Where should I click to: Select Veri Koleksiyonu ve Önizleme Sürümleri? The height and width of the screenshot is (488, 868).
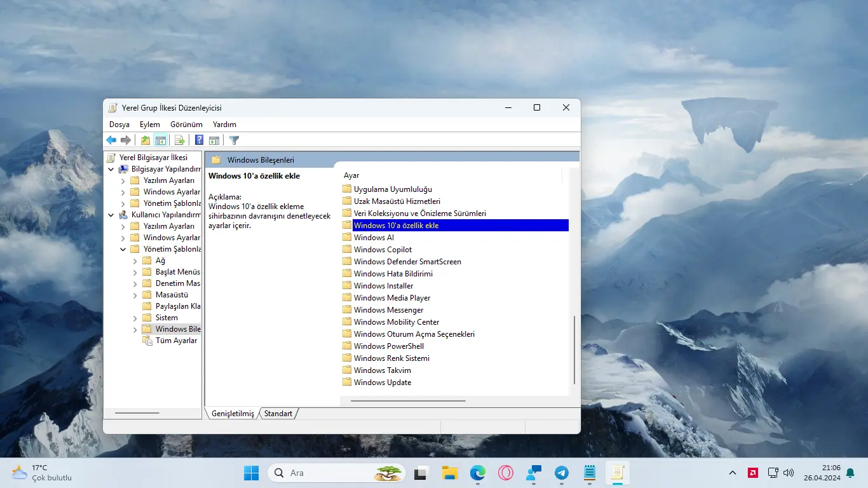tap(420, 213)
